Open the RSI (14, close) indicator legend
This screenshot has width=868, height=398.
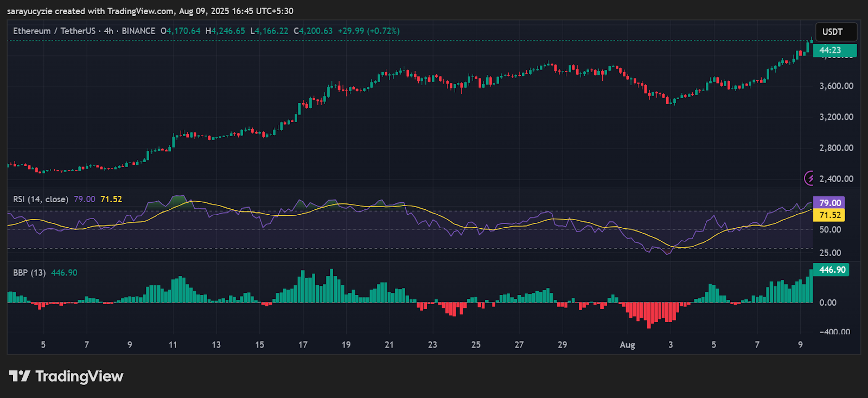pyautogui.click(x=41, y=199)
